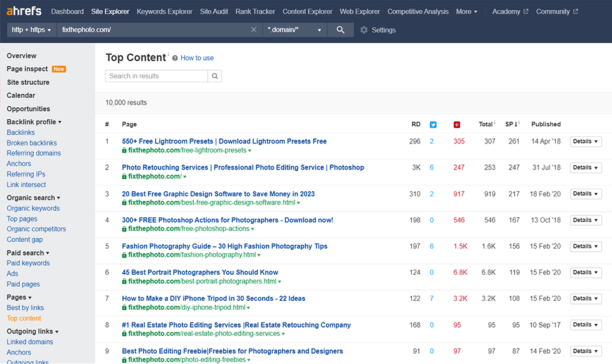Sort by the Published column header

(x=546, y=124)
